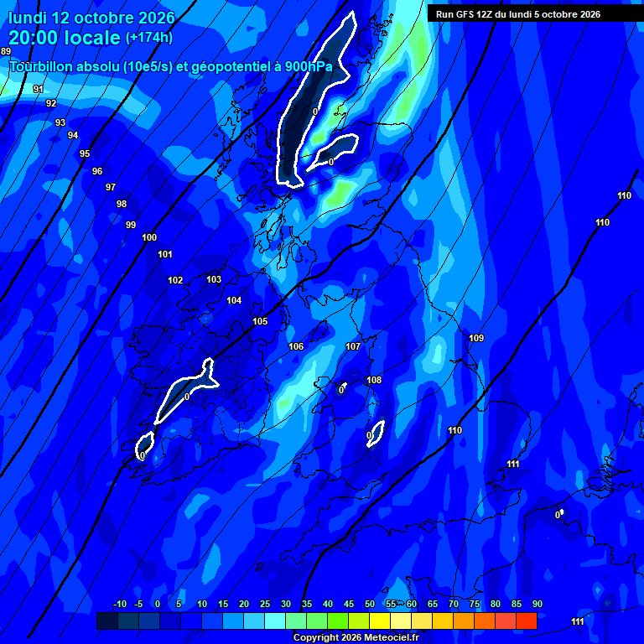The width and height of the screenshot is (644, 644).
Task: Click the contour label '98'
Action: coord(122,204)
